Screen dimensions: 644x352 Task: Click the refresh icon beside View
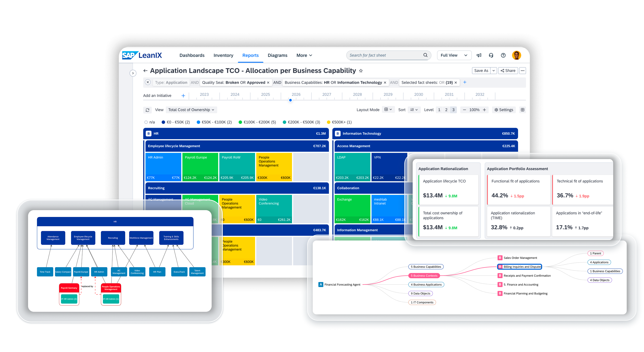(147, 110)
